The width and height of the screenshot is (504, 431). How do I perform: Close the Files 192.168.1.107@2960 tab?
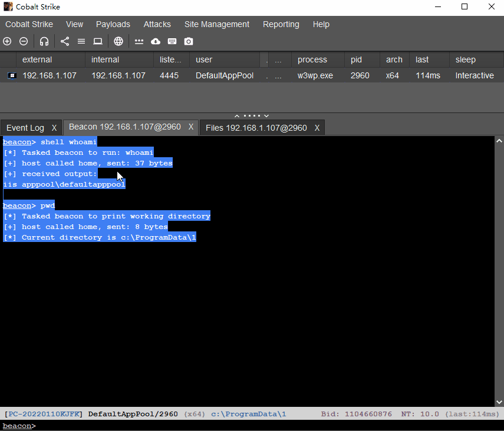pos(317,128)
